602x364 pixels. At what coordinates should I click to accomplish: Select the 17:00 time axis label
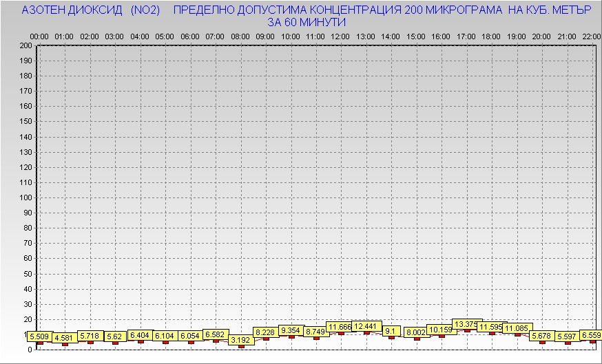[x=466, y=36]
